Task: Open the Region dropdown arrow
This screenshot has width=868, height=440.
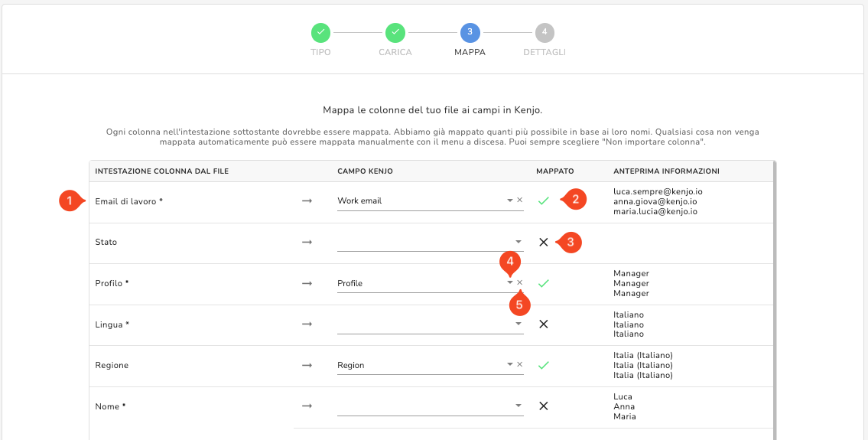Action: pos(510,365)
